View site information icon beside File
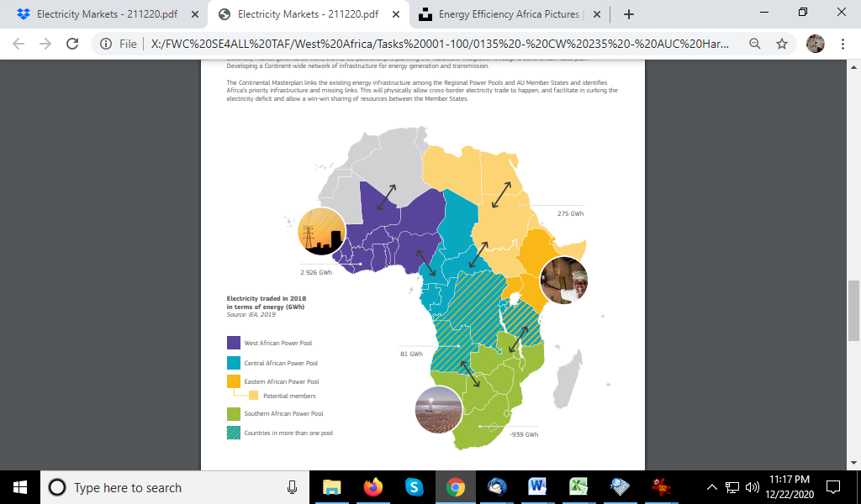Image resolution: width=861 pixels, height=504 pixels. [106, 44]
